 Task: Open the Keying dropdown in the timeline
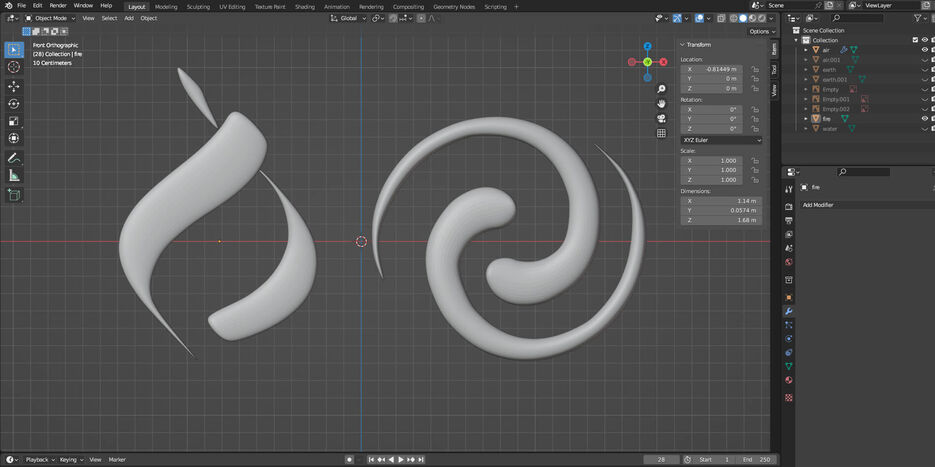pyautogui.click(x=70, y=460)
